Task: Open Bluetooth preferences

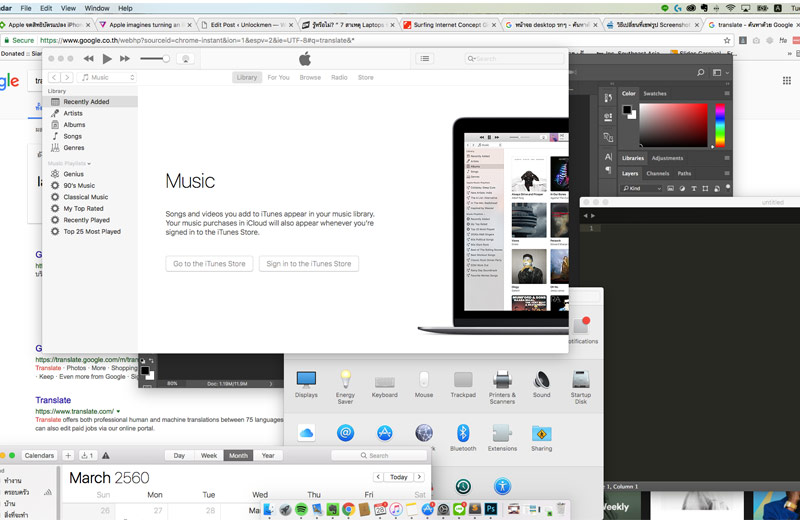Action: click(x=463, y=437)
